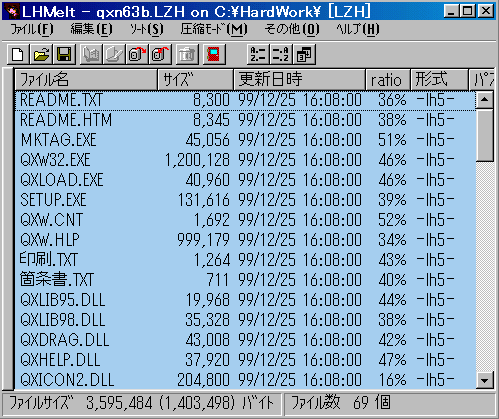Click the first disk icon with red arrow
The image size is (499, 419).
point(137,54)
